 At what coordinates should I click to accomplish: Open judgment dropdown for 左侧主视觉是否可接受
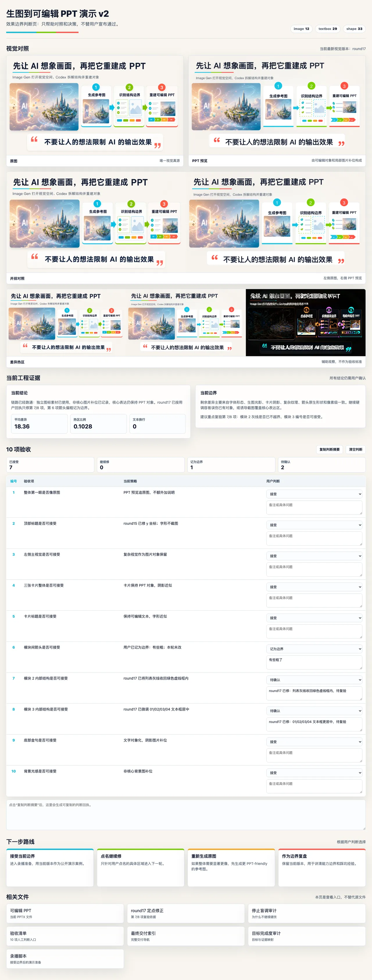click(x=314, y=556)
